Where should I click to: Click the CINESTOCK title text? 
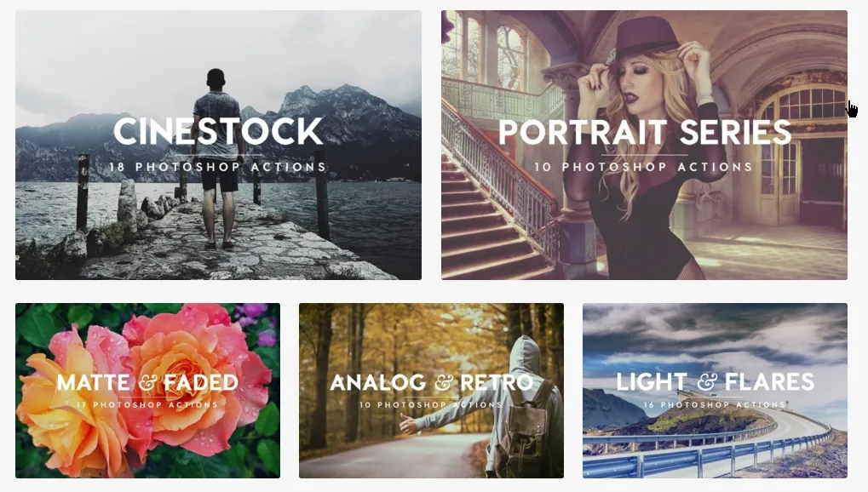218,131
